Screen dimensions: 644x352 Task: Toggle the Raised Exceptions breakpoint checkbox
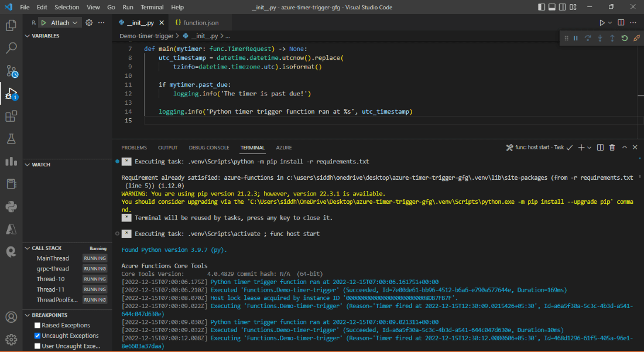[x=37, y=325]
